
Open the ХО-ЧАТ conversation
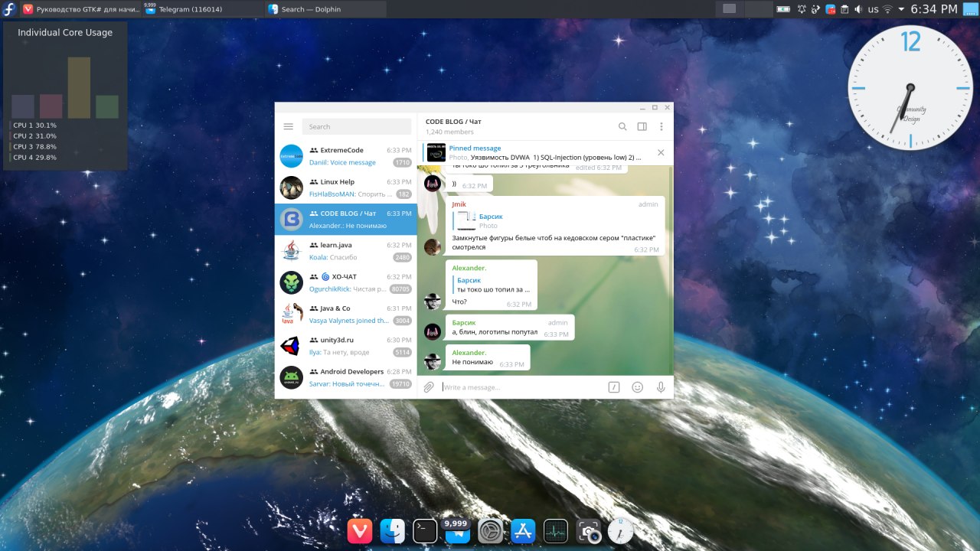tap(345, 282)
